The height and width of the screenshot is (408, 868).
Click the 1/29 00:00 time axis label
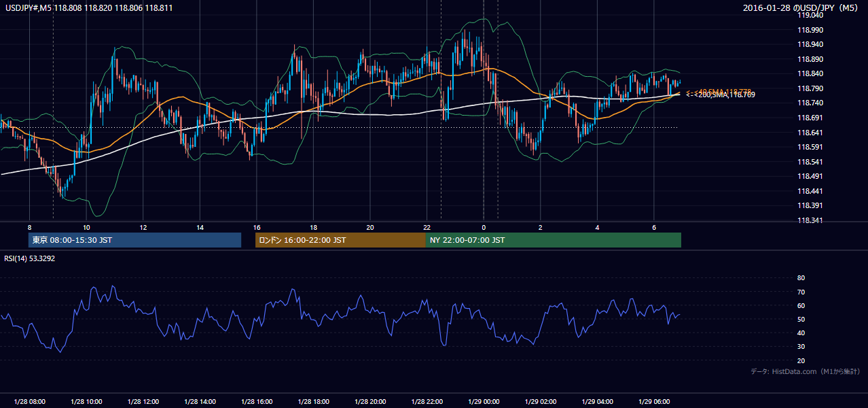484,402
